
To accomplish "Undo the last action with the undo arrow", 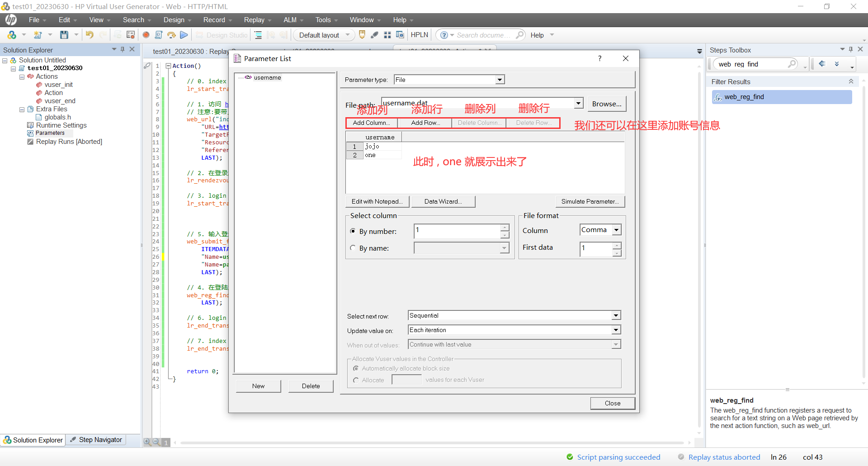I will coord(90,35).
